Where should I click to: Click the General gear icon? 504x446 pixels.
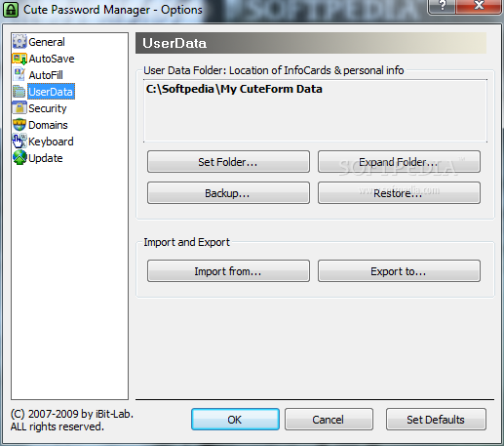click(19, 42)
